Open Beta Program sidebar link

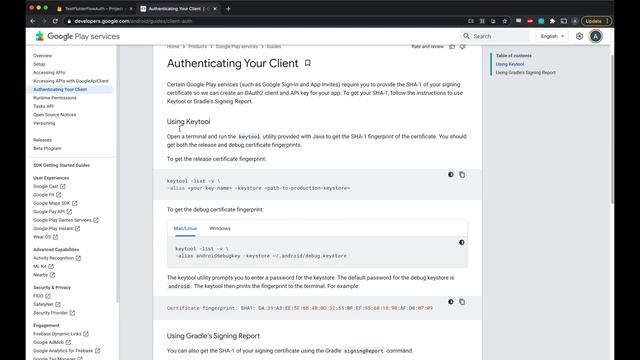(47, 148)
